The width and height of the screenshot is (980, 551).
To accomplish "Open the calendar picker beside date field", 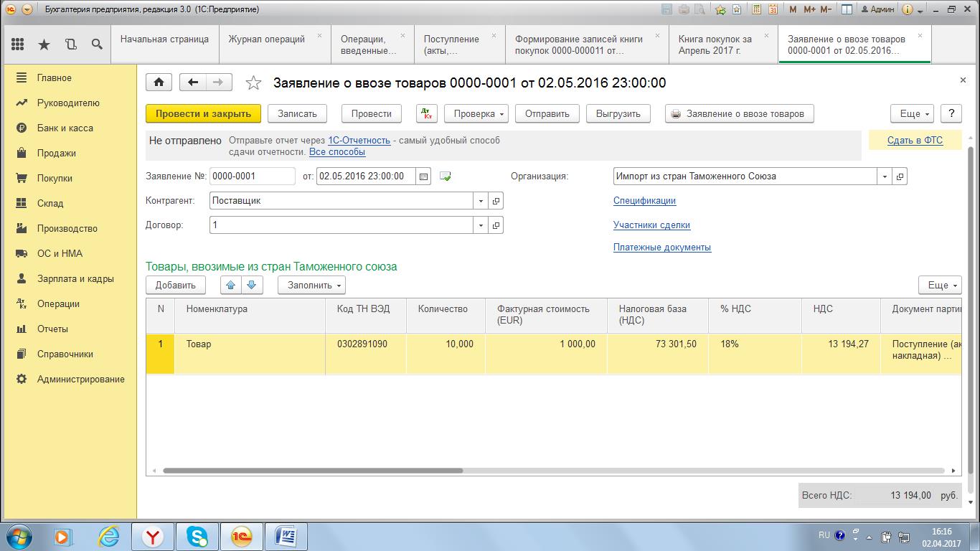I will [x=424, y=176].
